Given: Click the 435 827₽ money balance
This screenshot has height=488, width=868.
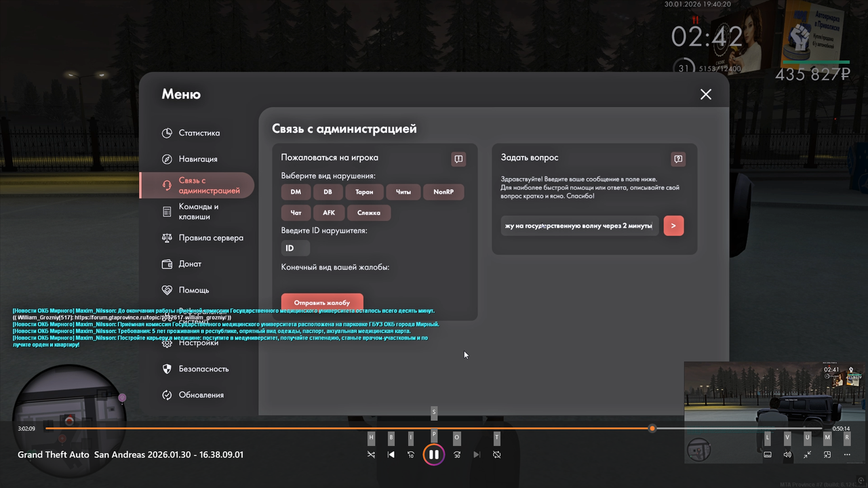Looking at the screenshot, I should tap(812, 75).
